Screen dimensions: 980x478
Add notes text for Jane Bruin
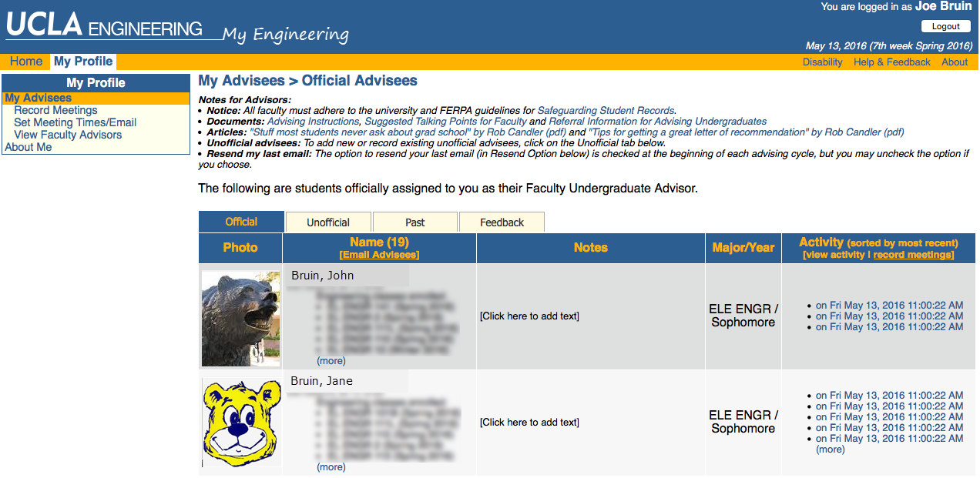[x=529, y=423]
